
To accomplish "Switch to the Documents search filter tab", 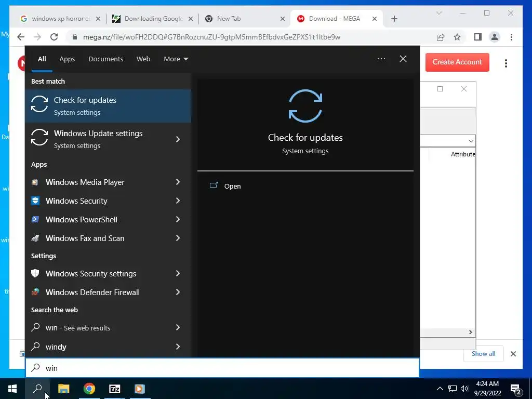I will [x=105, y=59].
